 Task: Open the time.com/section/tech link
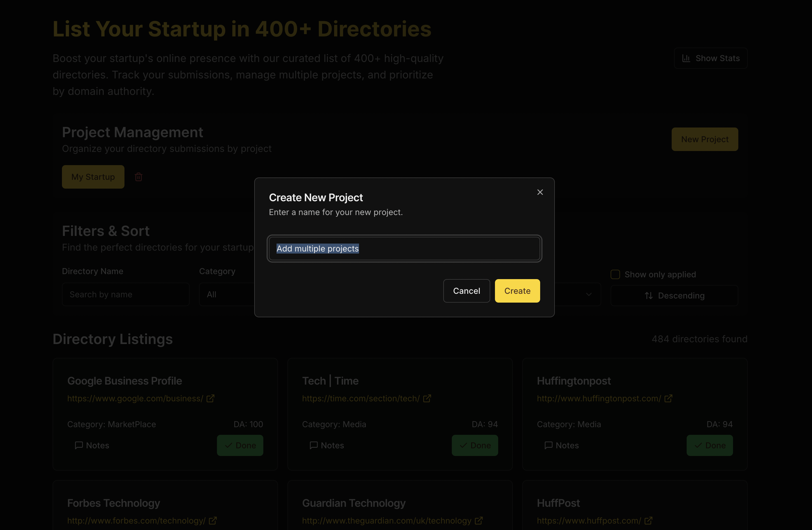coord(361,398)
